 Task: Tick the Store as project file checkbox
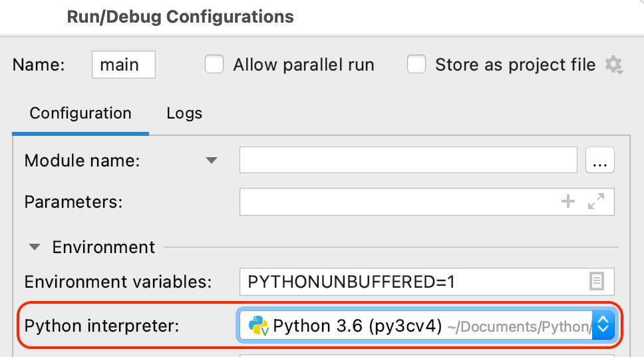pyautogui.click(x=416, y=65)
